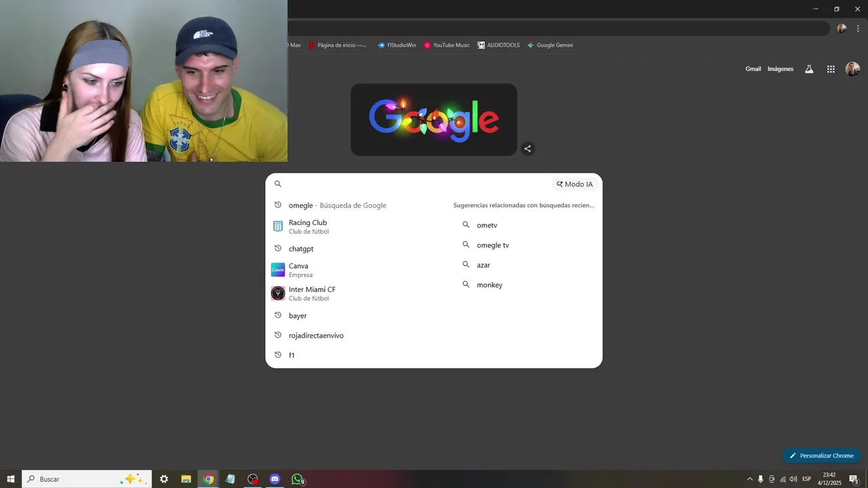Click history clock icon beside chatgpt
Image resolution: width=868 pixels, height=488 pixels.
278,248
